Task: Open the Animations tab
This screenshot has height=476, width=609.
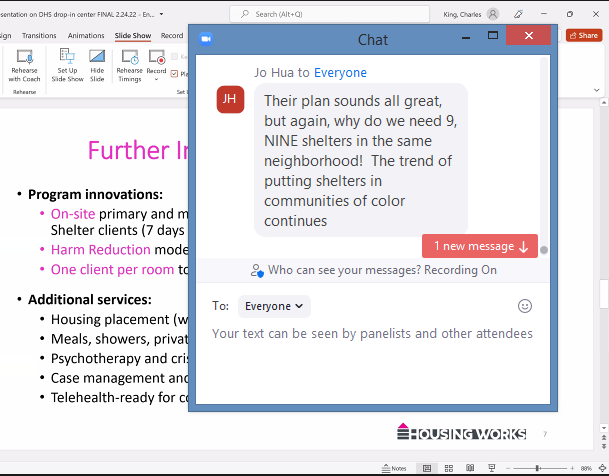Action: 86,36
